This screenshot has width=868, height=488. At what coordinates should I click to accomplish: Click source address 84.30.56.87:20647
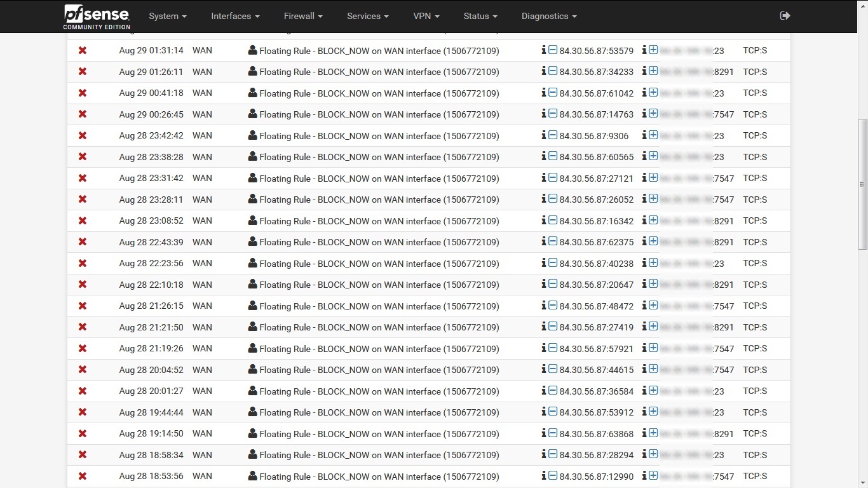point(597,285)
